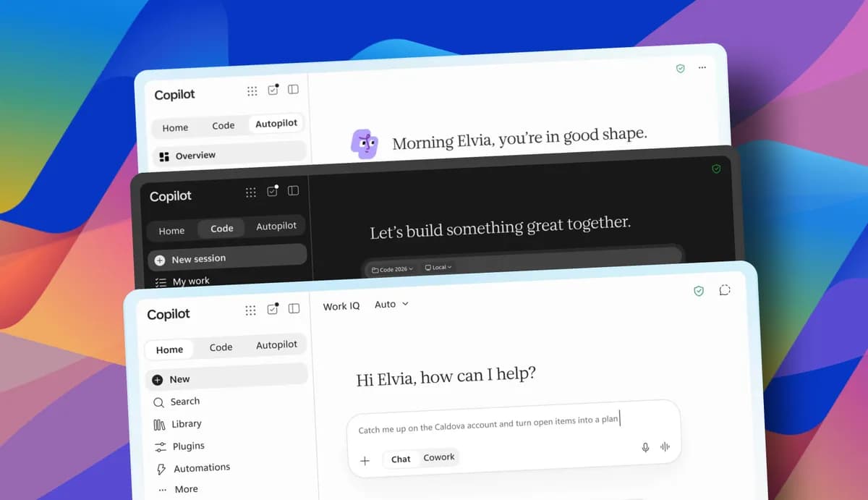Click "Hi Elvia, how can I help?" heading

click(x=446, y=376)
